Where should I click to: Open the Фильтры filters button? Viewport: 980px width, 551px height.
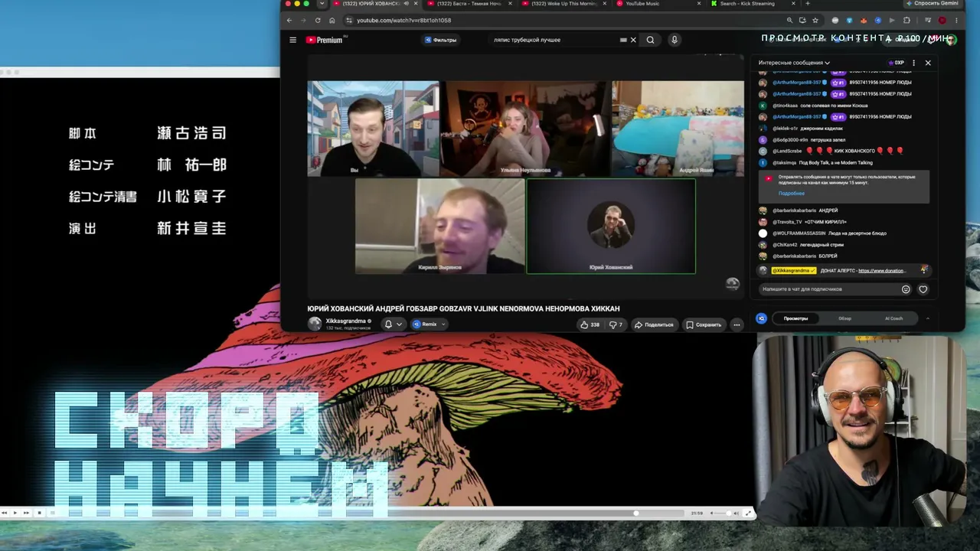pos(440,40)
